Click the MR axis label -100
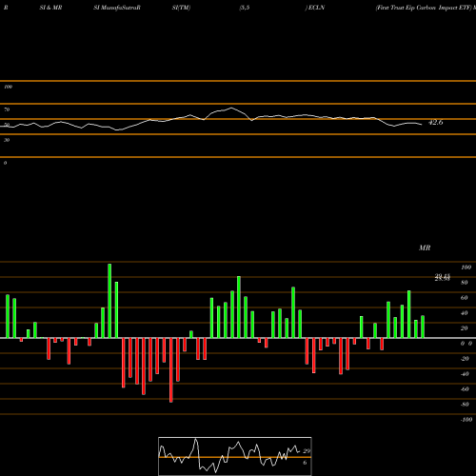476x476 pixels. click(466, 420)
